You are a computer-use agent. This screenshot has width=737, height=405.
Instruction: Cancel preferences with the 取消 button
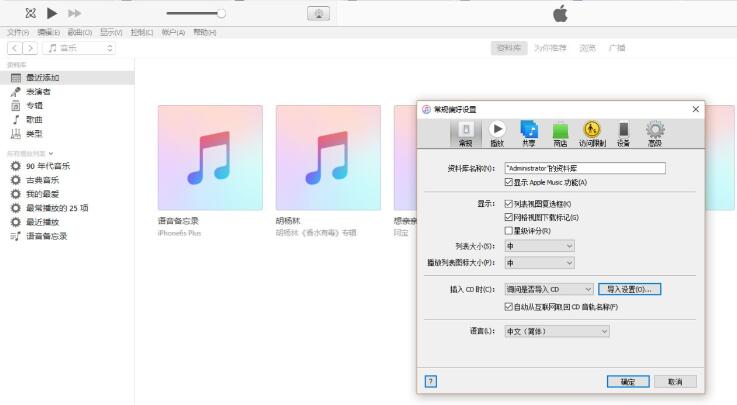tap(675, 382)
